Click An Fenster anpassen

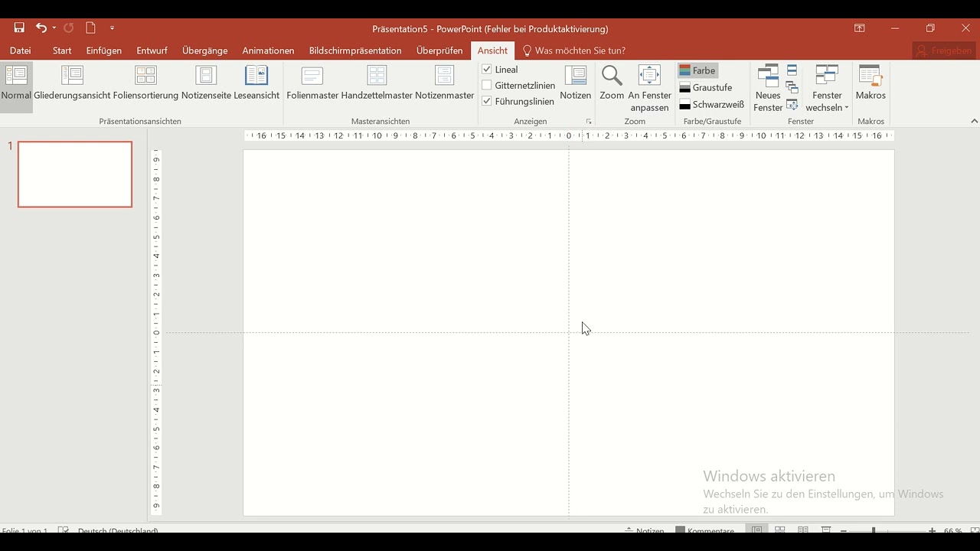pyautogui.click(x=649, y=89)
